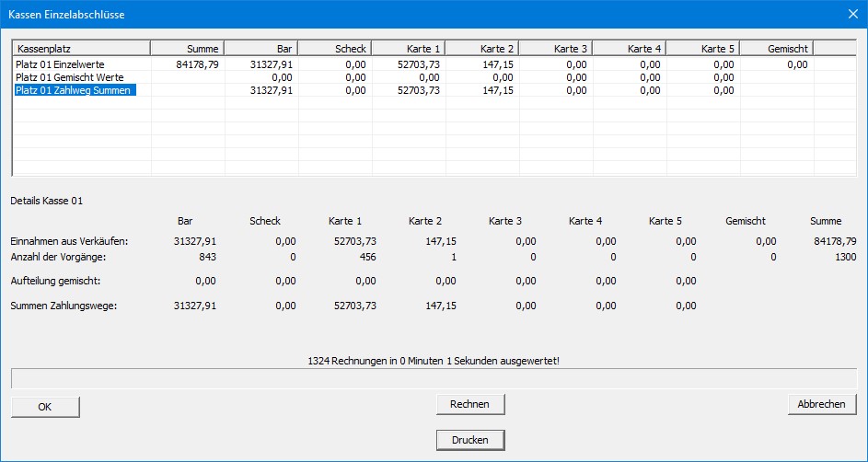Click the Karte 1 column header in the table
This screenshot has height=462, width=868.
click(x=409, y=49)
